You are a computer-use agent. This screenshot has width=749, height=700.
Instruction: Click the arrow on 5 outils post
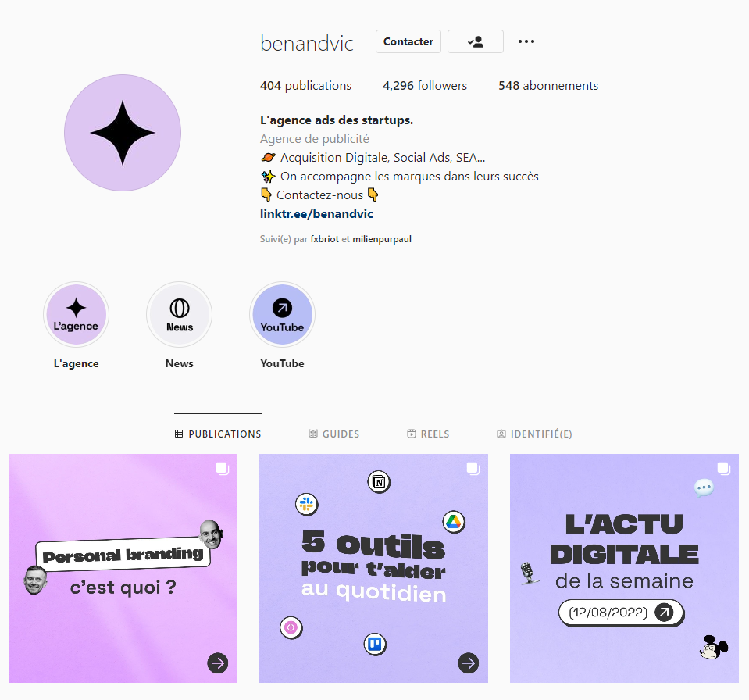coord(468,662)
